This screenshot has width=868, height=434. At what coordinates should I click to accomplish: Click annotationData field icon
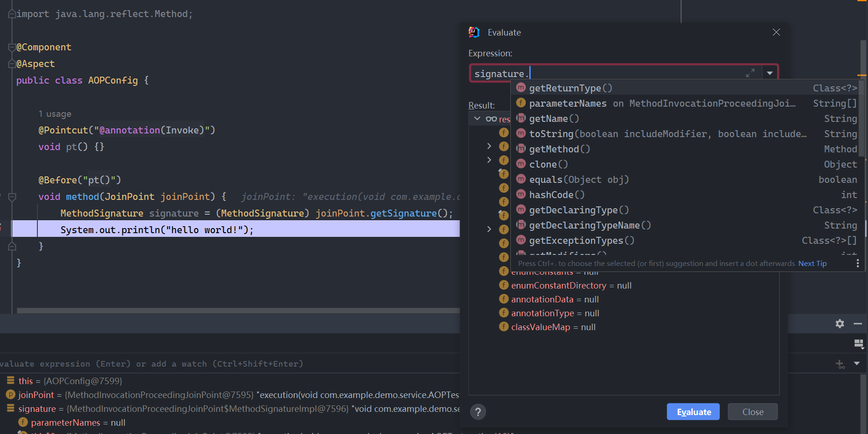(504, 299)
